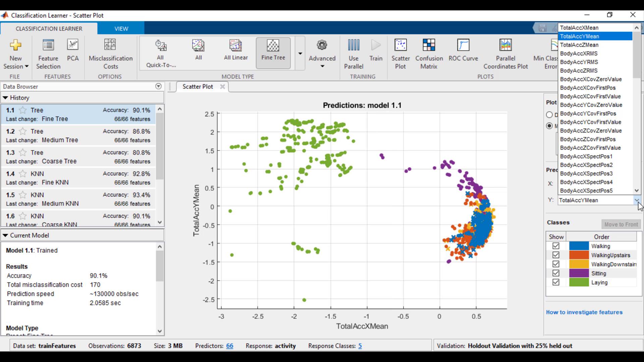
Task: Star model 1.2 Medium Tree
Action: click(23, 131)
